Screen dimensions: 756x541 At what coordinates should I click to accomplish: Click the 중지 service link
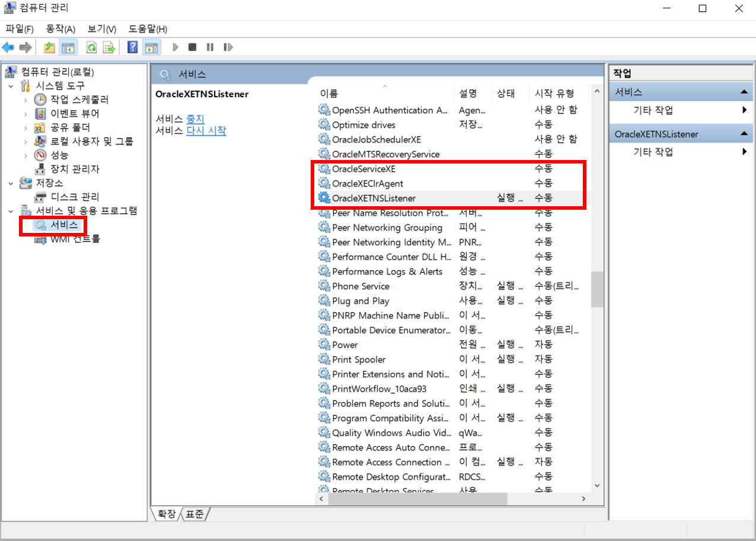click(x=195, y=119)
